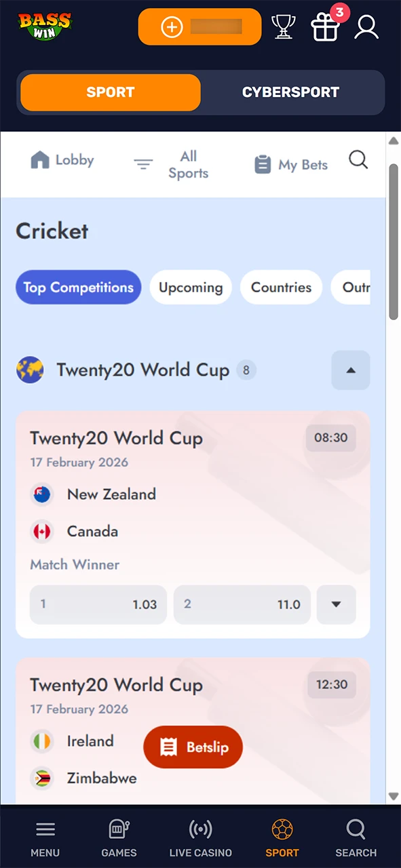Open the Betslip button
Screen dimensions: 401x868
193,747
